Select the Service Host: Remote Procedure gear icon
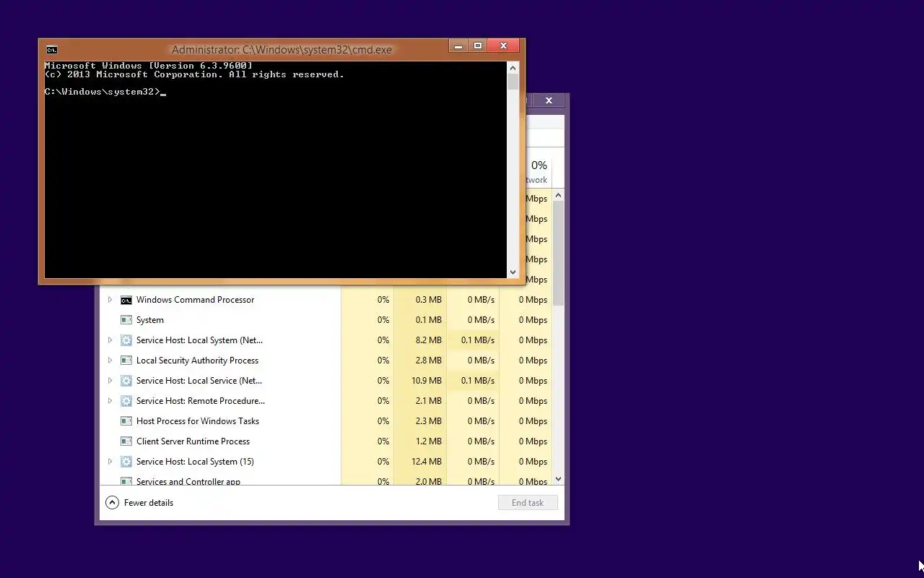The height and width of the screenshot is (578, 924). 126,401
